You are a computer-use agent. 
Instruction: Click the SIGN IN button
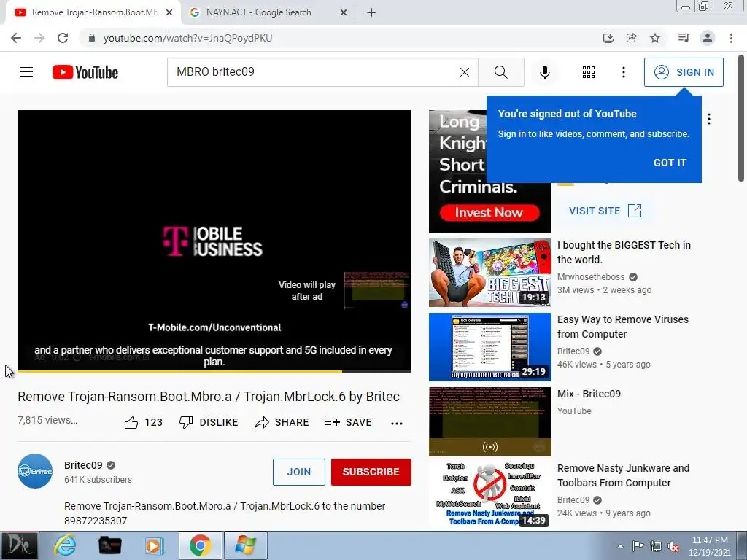(684, 72)
